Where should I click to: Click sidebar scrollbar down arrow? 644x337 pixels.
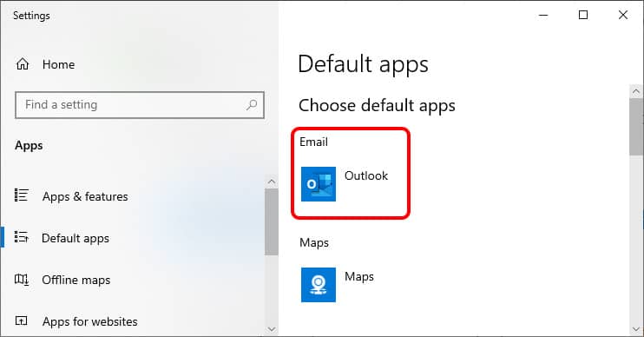[x=271, y=329]
